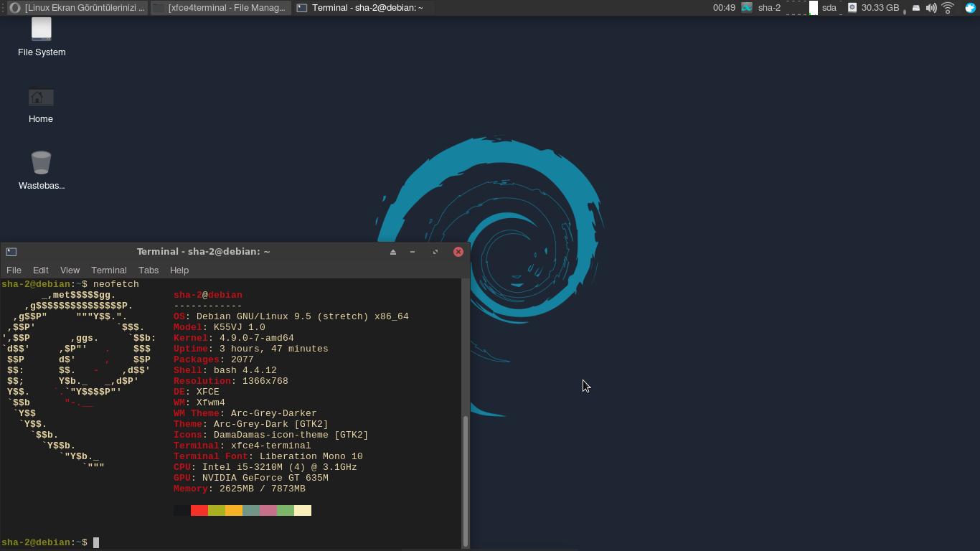Click the roll-up (shade) button on terminal title bar
The image size is (980, 551).
(x=393, y=252)
